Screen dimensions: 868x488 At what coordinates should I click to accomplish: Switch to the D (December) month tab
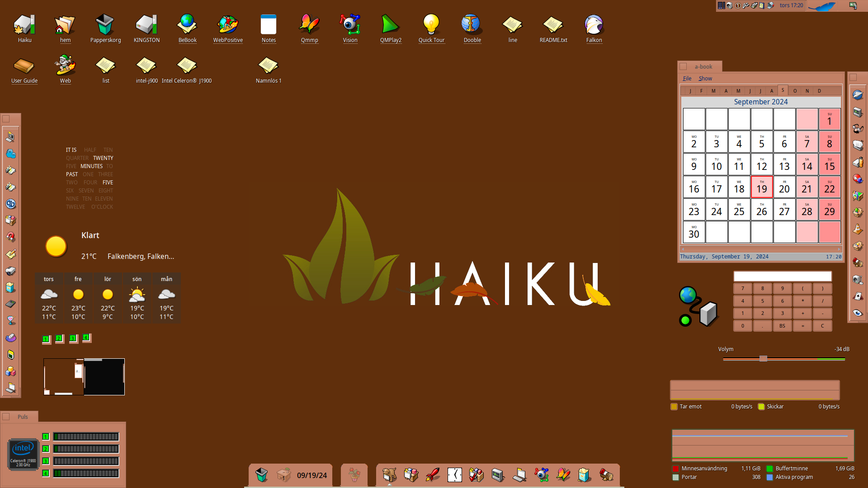tap(819, 91)
